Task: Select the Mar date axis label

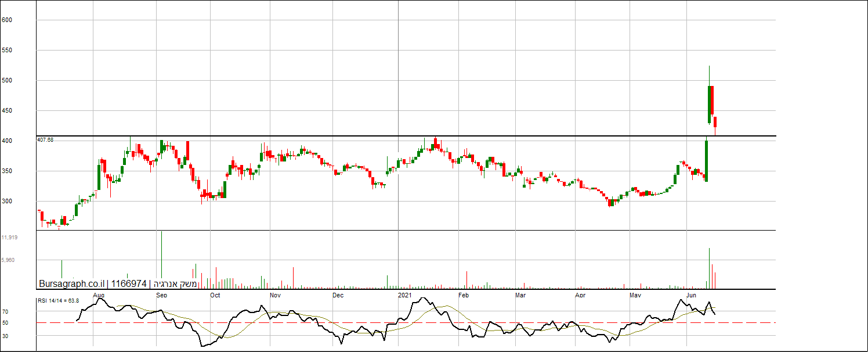Action: [x=520, y=295]
